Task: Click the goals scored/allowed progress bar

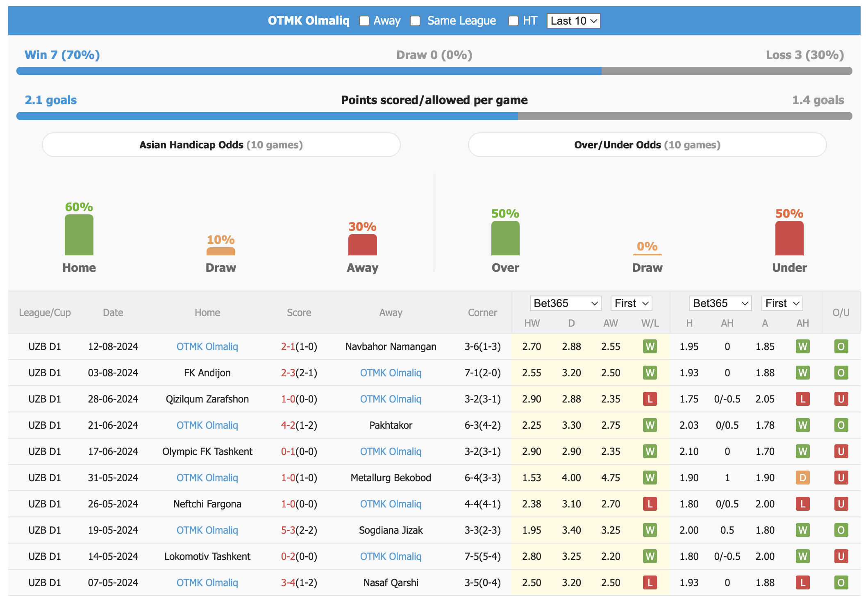Action: point(434,116)
